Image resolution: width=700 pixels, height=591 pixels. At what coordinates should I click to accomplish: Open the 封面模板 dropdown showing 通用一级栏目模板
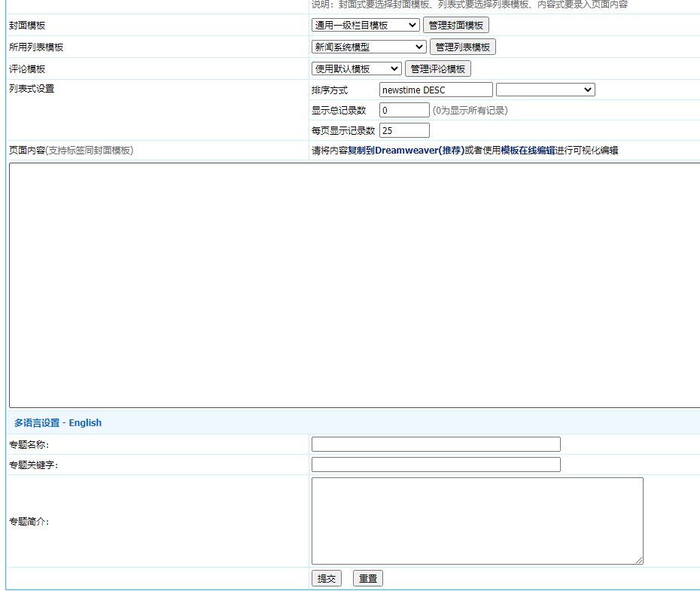coord(367,24)
